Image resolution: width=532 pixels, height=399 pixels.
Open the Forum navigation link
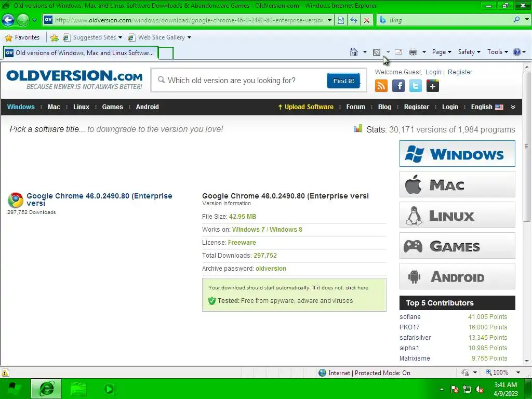(355, 107)
